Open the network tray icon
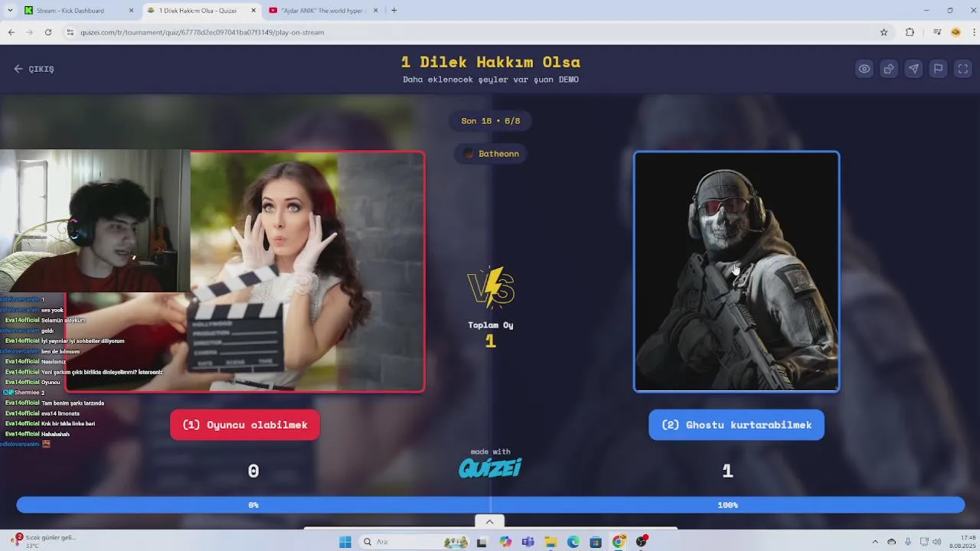 pyautogui.click(x=924, y=542)
